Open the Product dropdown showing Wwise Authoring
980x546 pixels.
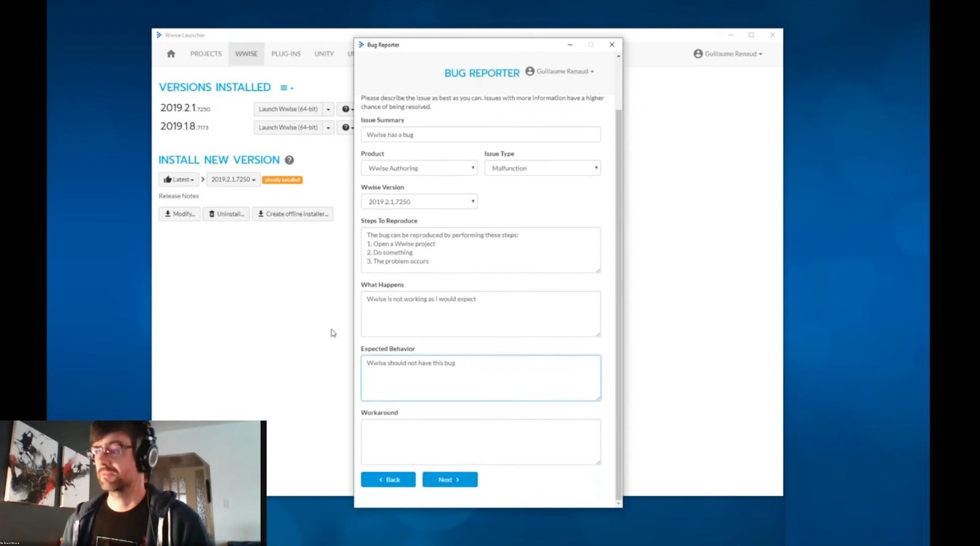[419, 168]
